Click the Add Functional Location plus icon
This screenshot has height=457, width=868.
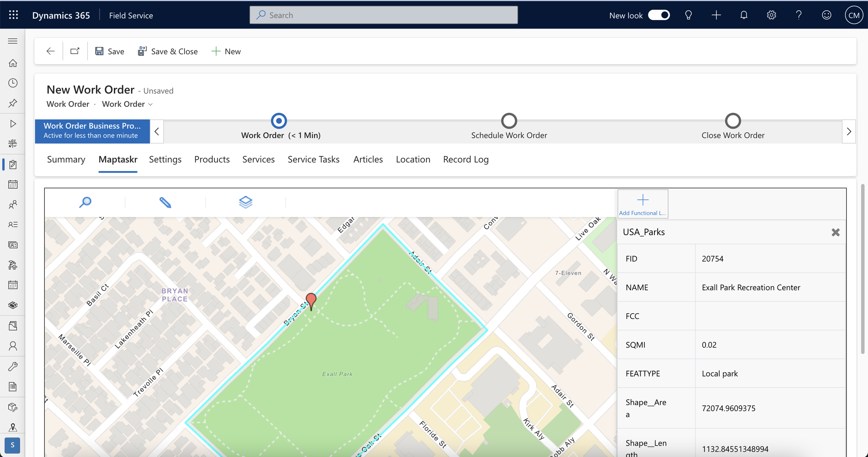click(643, 200)
